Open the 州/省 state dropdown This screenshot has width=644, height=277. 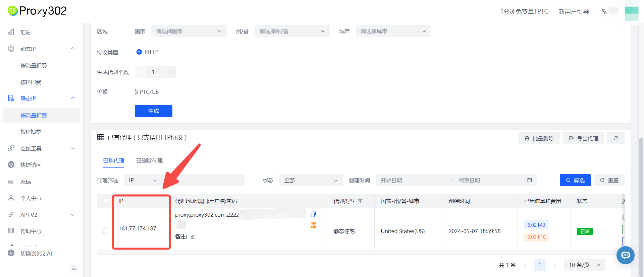tap(292, 31)
